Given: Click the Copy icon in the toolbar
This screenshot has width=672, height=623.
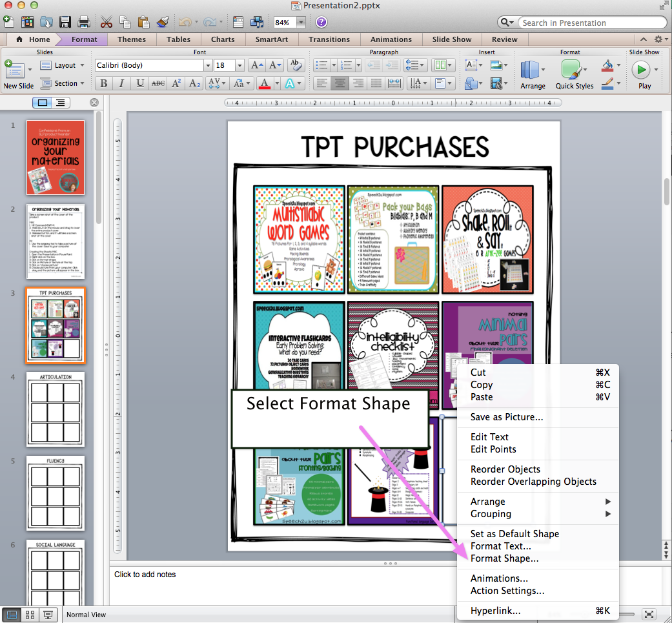Looking at the screenshot, I should 125,22.
